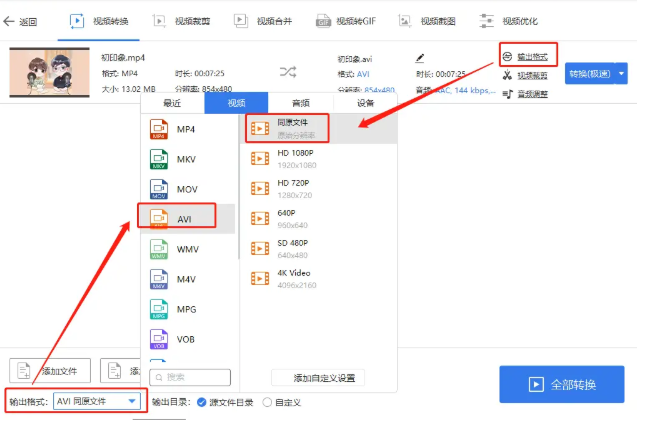Click the 初印象.avi output file name
Screen dimensions: 662x438
click(x=355, y=59)
